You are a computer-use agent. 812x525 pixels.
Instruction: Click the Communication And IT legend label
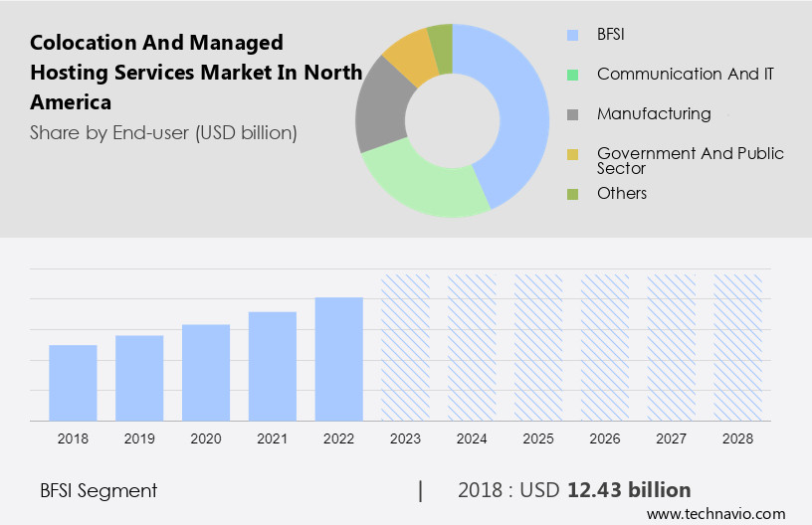(686, 74)
